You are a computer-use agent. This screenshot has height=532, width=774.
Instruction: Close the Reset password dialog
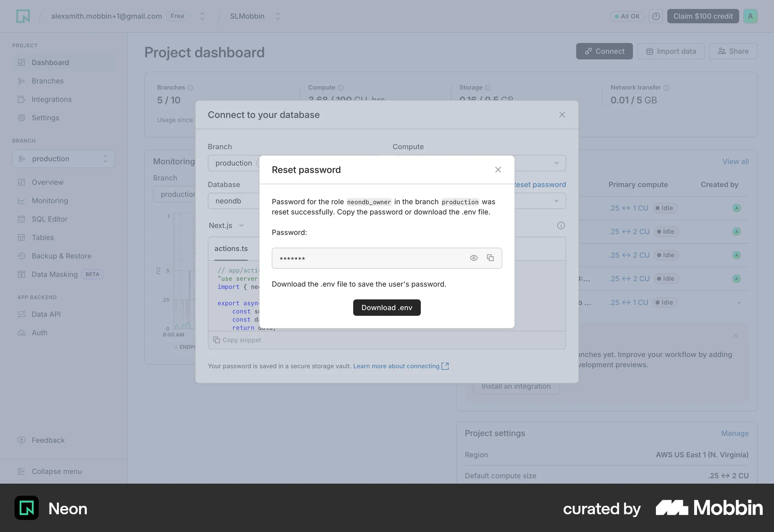click(498, 170)
